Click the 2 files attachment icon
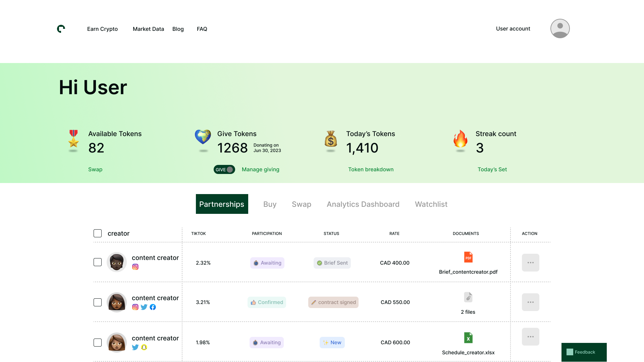Screen dimensions: 644x362 468,297
